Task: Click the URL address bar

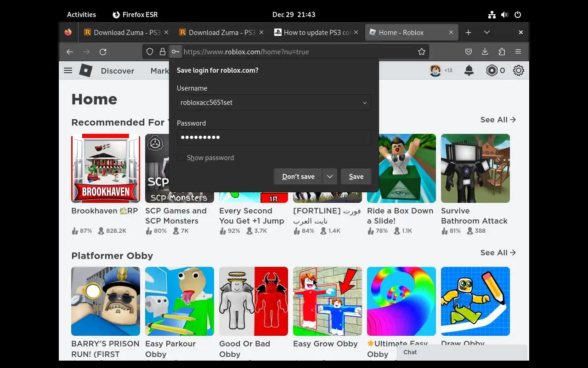Action: (299, 52)
